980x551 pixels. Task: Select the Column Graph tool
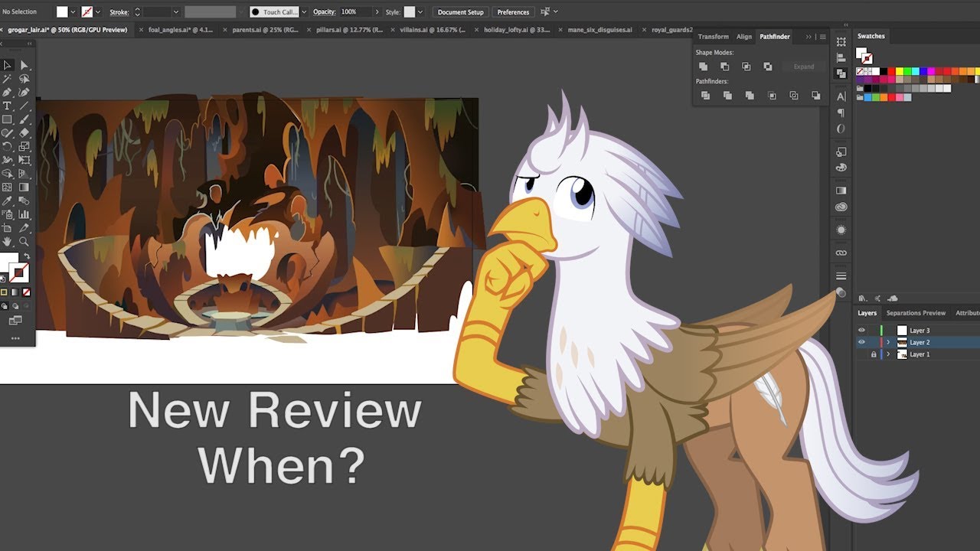[x=24, y=214]
